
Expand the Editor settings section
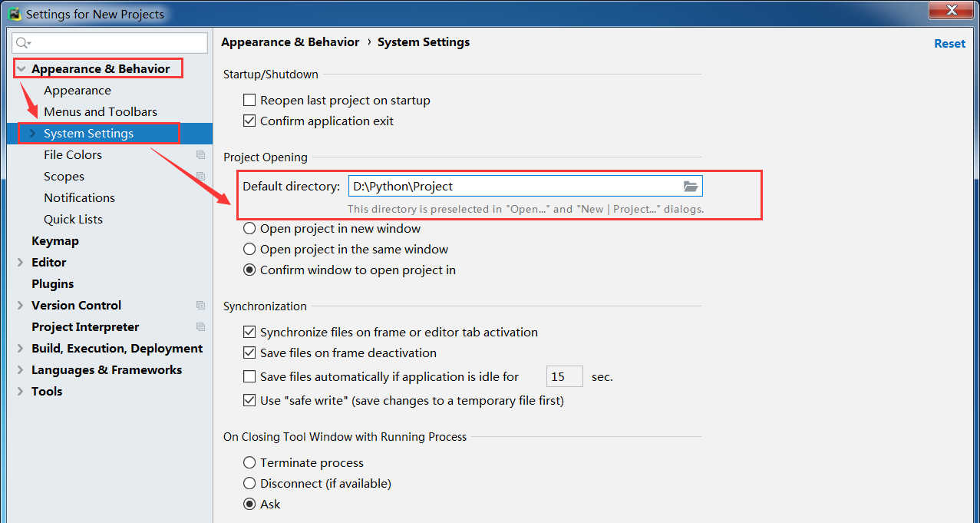[x=21, y=263]
